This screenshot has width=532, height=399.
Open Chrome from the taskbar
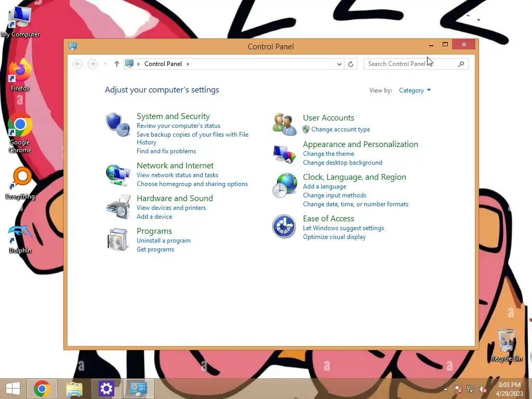pyautogui.click(x=42, y=389)
